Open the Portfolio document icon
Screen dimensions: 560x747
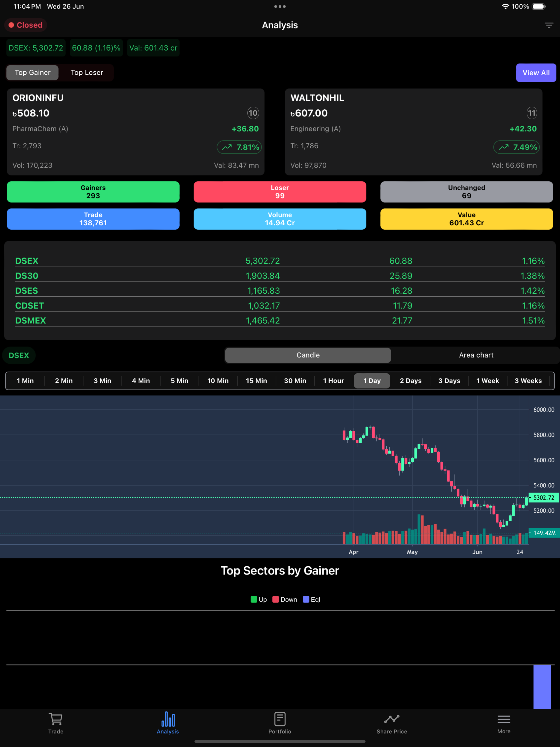click(280, 719)
